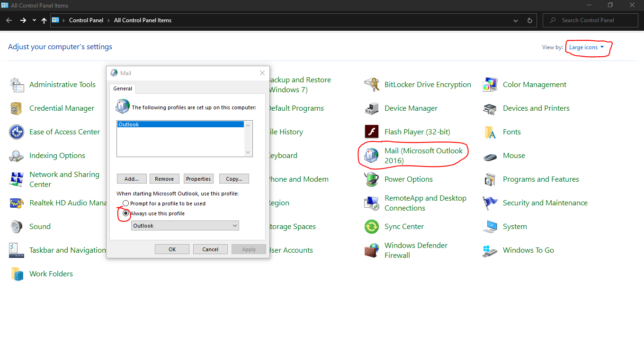This screenshot has width=644, height=344.
Task: Click the Realtek HD Audio Manager icon
Action: coord(17,203)
